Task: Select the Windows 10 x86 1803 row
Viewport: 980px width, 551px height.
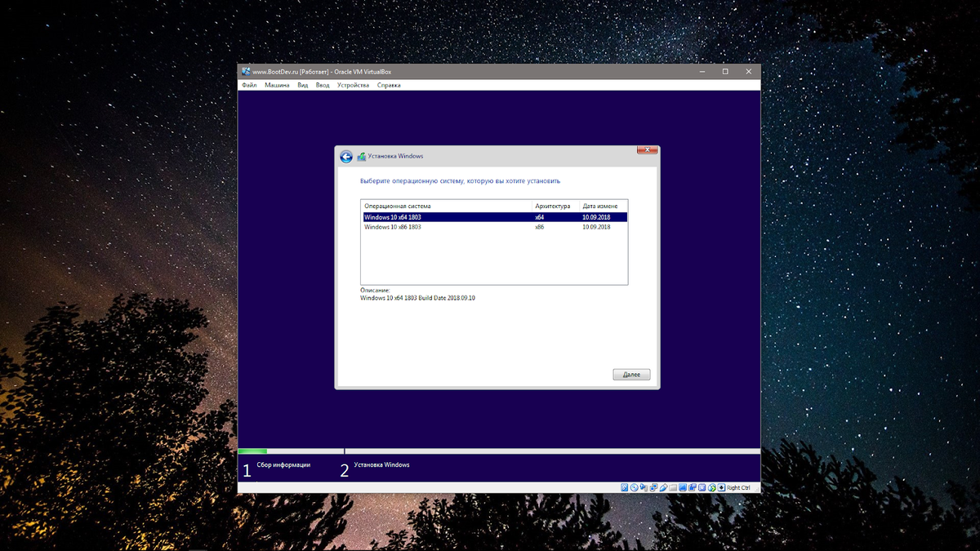Action: 494,227
